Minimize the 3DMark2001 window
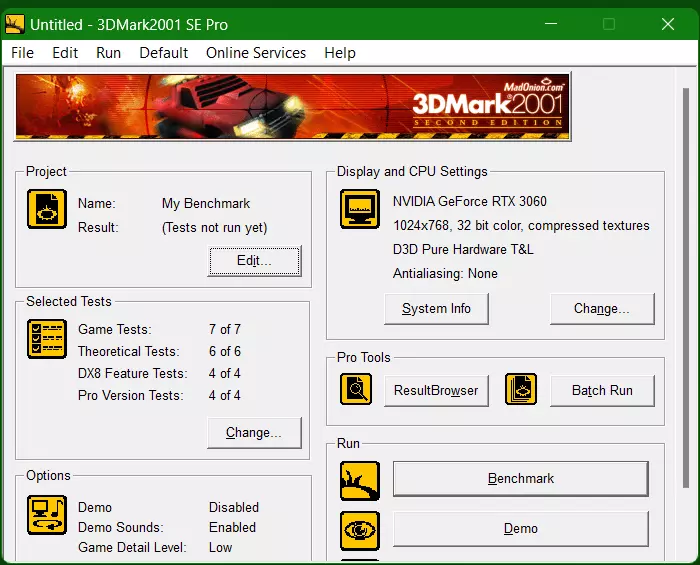 551,24
